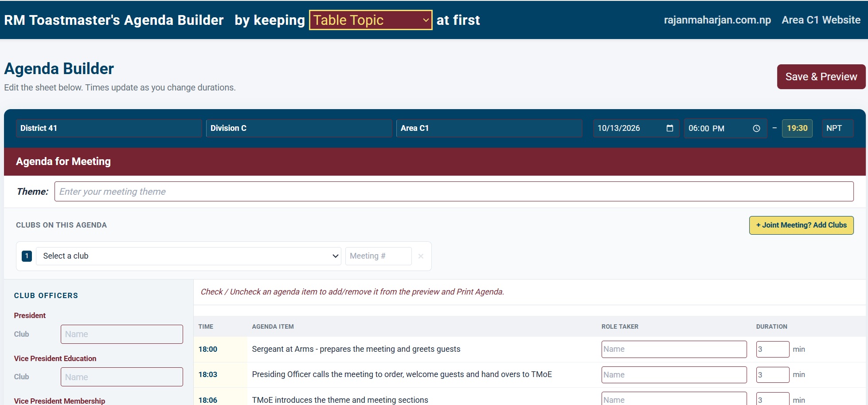
Task: Click the AGENDA ITEM column header
Action: tap(273, 326)
